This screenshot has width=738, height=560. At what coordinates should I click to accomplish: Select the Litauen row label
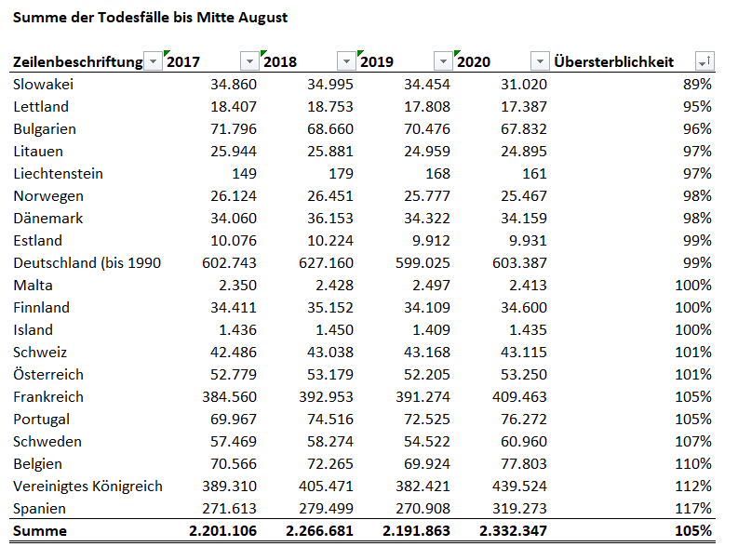coord(38,152)
